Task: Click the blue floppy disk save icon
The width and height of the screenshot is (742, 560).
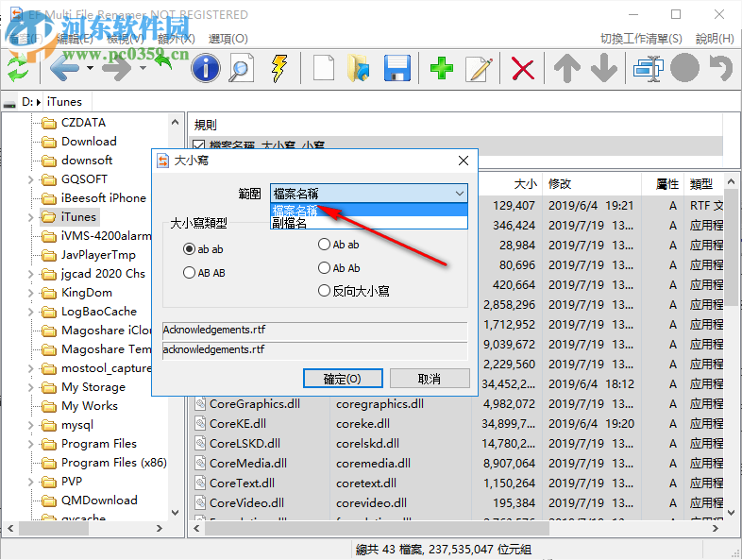Action: [x=396, y=68]
